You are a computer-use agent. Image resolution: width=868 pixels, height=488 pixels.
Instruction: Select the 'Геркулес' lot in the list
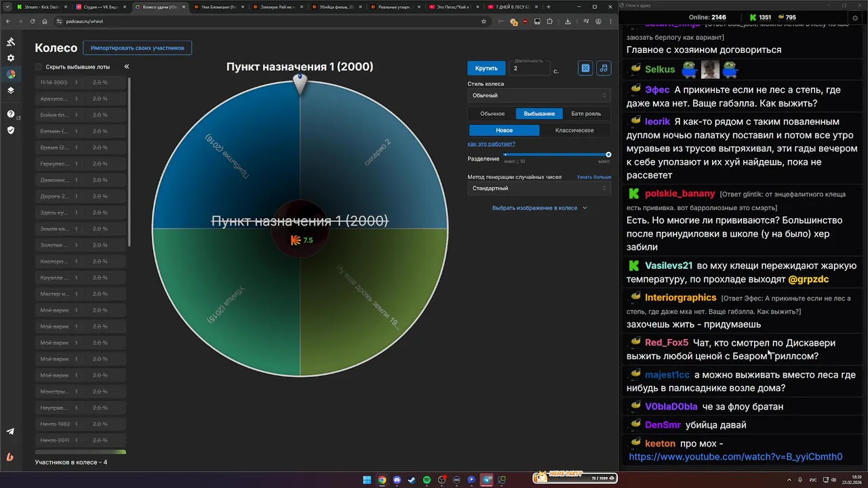point(81,164)
